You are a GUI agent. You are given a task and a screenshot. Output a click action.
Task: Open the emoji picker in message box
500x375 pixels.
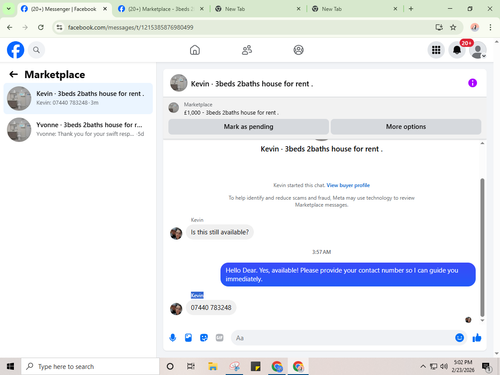tap(459, 338)
